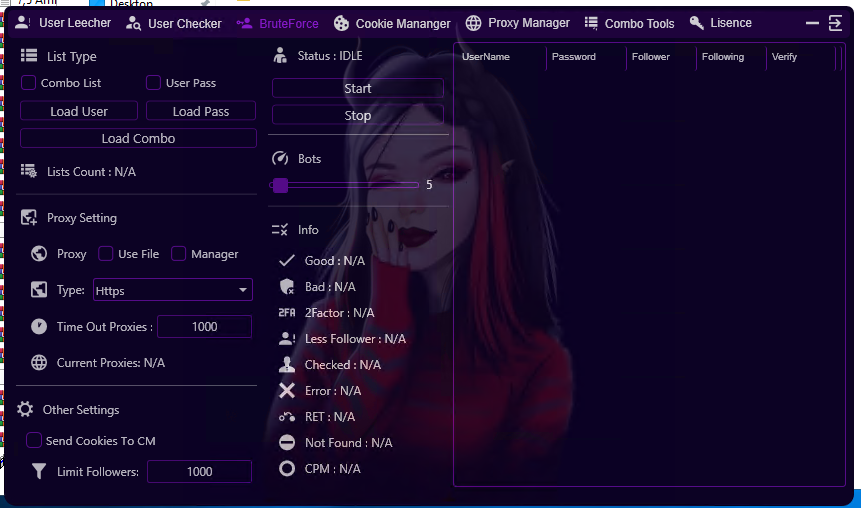This screenshot has height=508, width=861.
Task: Click the 2FA icon beside 2Factor
Action: 287,312
